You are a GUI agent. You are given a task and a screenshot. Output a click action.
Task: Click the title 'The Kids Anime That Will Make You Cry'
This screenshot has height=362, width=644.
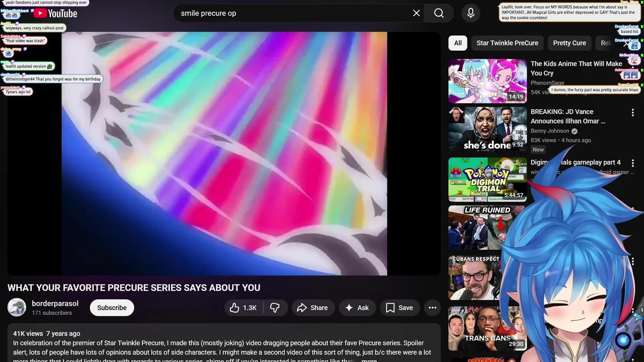[576, 68]
